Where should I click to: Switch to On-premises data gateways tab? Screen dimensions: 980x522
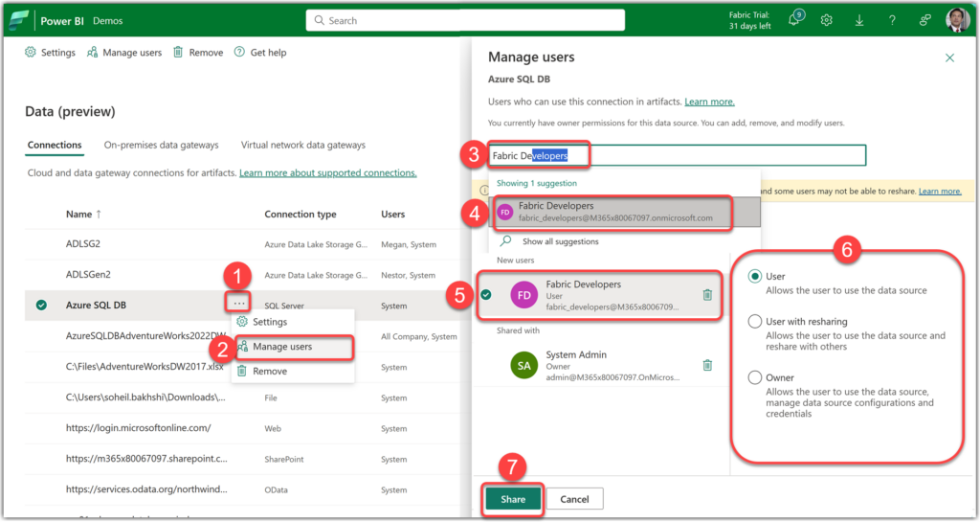pos(161,145)
